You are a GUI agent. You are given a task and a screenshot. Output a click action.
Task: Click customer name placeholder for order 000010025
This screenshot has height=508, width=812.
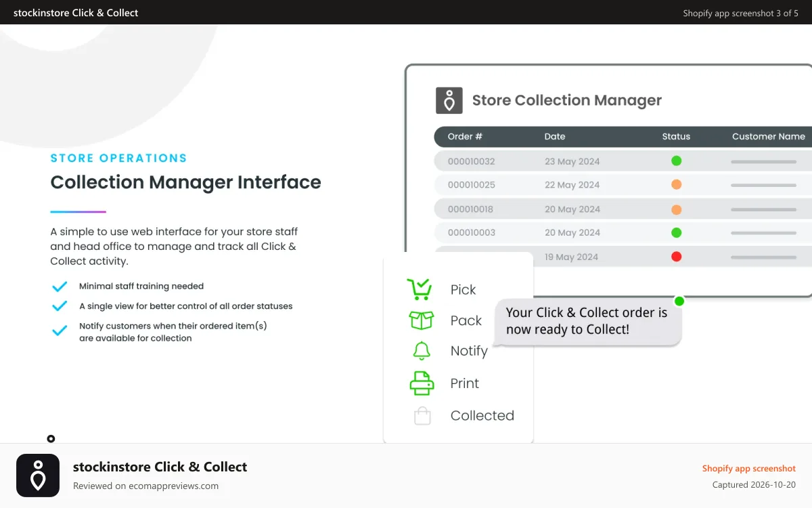[763, 185]
